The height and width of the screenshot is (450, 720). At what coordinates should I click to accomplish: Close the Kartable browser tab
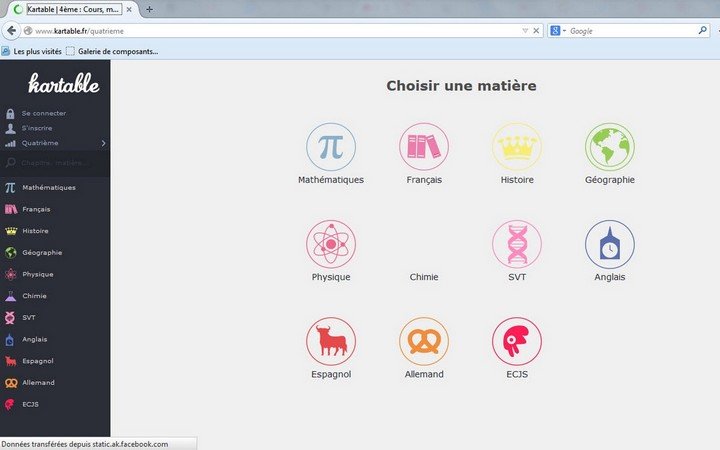129,9
